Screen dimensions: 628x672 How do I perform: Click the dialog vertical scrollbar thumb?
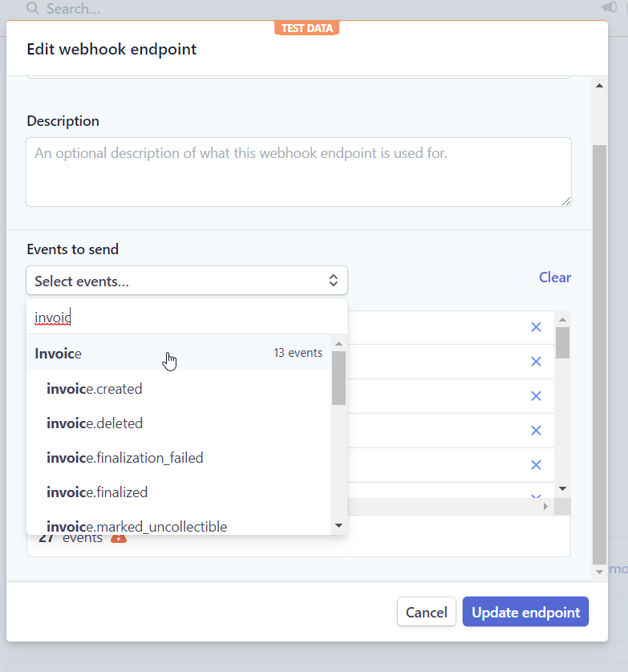click(x=599, y=355)
